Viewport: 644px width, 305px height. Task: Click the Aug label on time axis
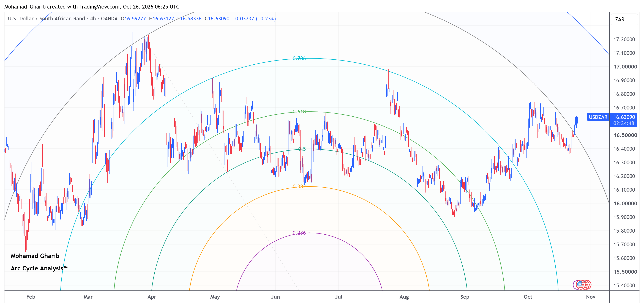[x=404, y=297]
